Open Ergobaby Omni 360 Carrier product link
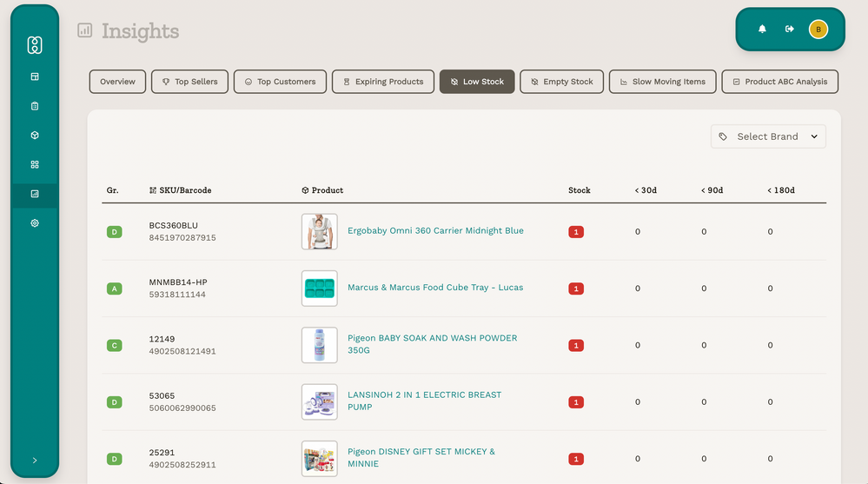Viewport: 868px width, 484px height. coord(435,231)
